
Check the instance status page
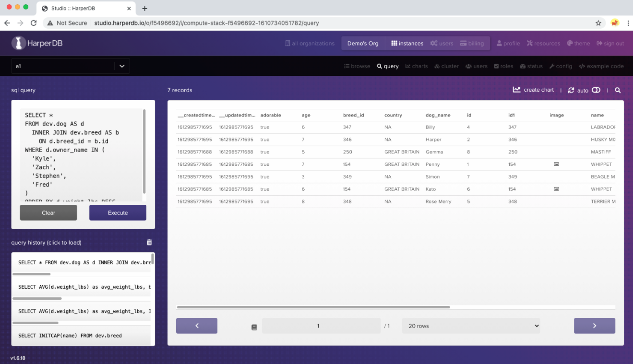(531, 66)
